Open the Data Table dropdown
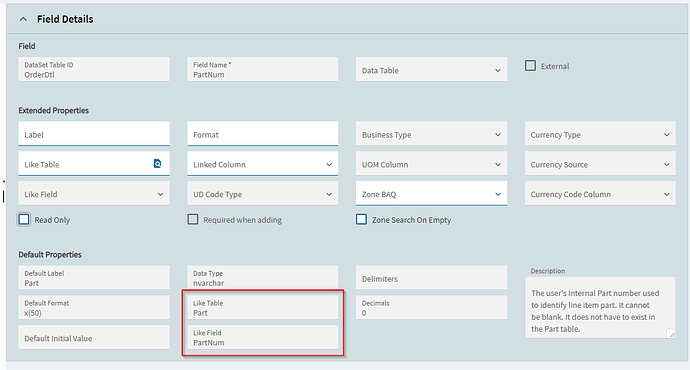The width and height of the screenshot is (690, 370). [x=431, y=70]
